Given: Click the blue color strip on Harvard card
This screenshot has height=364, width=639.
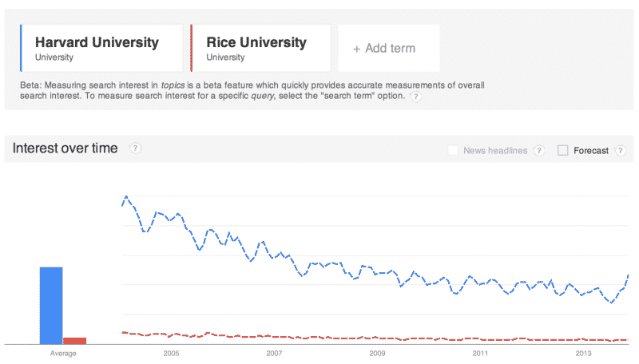Looking at the screenshot, I should 21,48.
